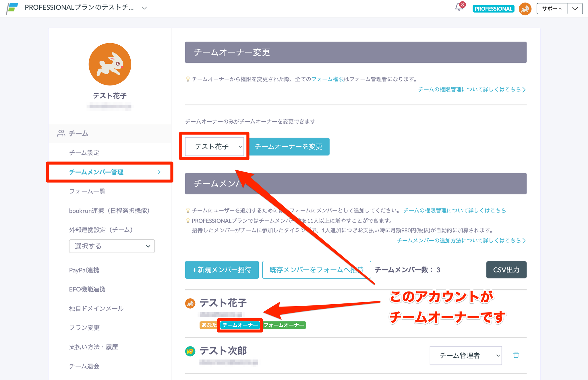Click rabbit avatar in top bar

coord(525,9)
